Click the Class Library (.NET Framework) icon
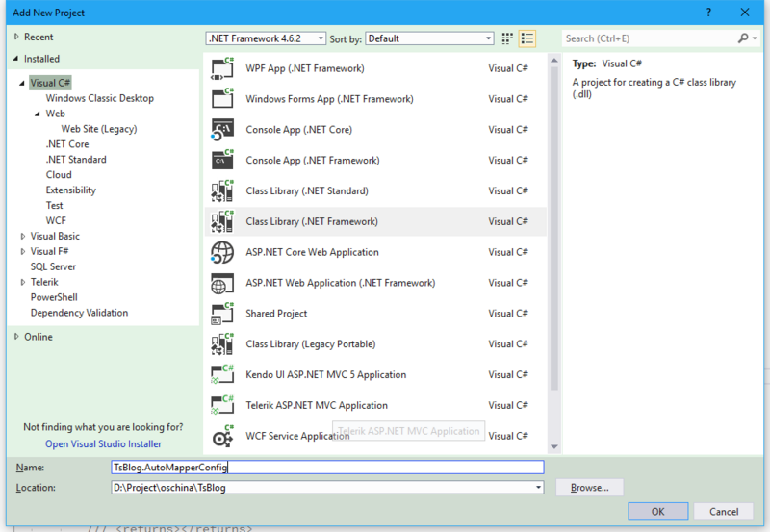The width and height of the screenshot is (770, 532). pyautogui.click(x=222, y=221)
